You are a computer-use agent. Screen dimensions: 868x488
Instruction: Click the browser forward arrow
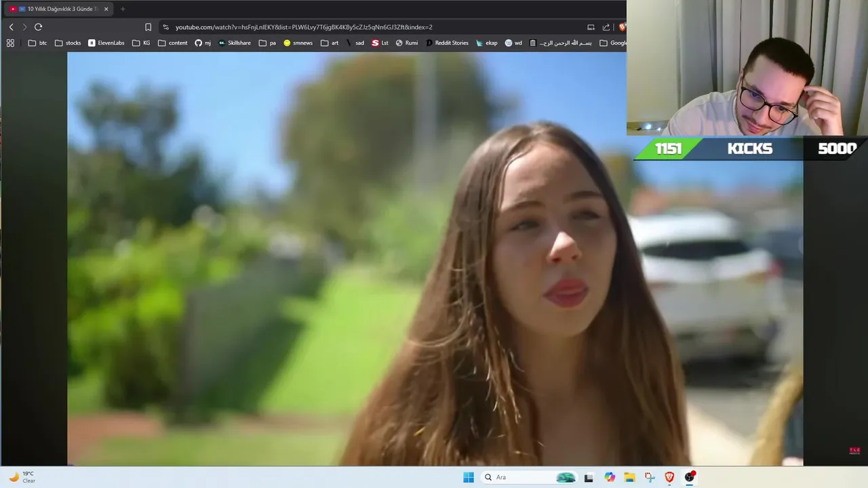[24, 27]
